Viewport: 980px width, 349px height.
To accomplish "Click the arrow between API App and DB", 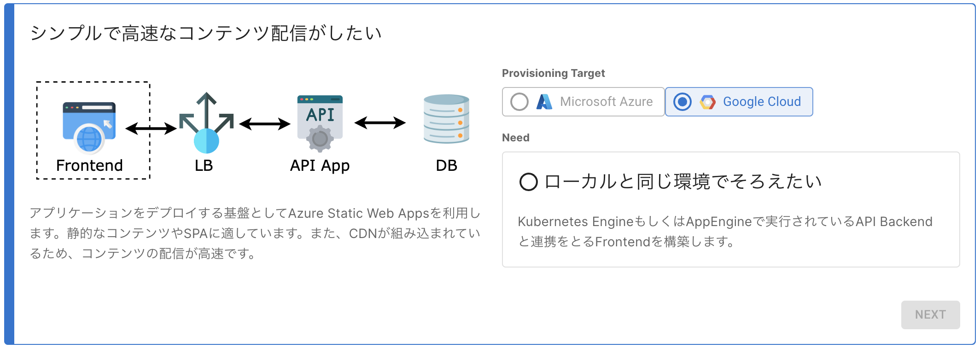I will (x=380, y=122).
